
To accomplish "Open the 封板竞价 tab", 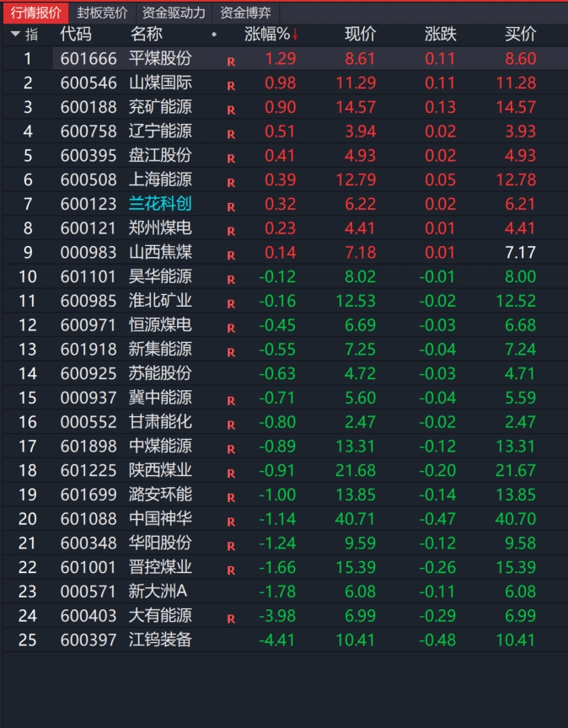I will tap(102, 13).
